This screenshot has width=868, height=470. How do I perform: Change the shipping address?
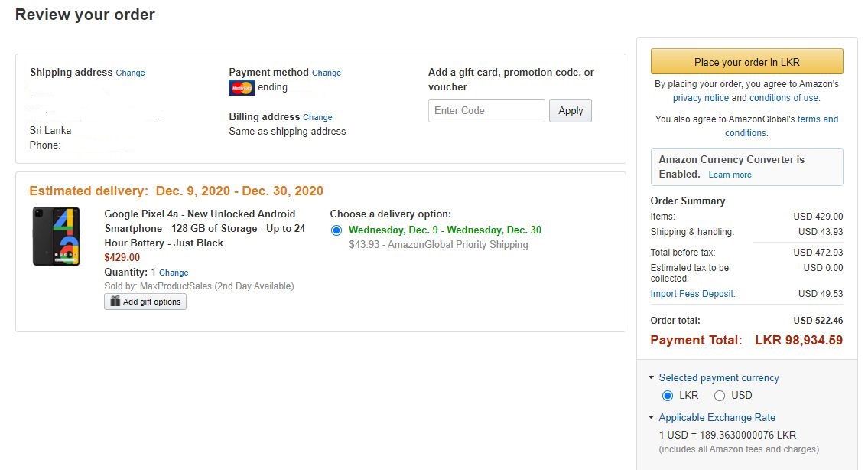coord(130,73)
